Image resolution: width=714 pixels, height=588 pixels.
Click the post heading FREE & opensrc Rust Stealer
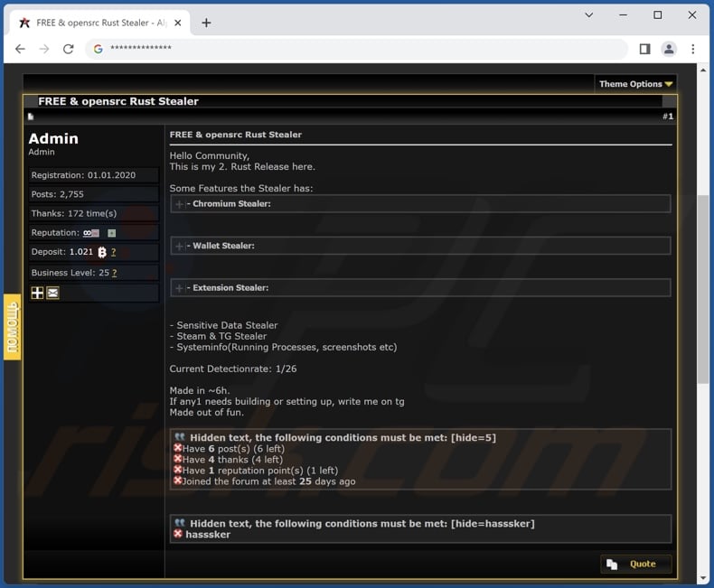(x=235, y=135)
